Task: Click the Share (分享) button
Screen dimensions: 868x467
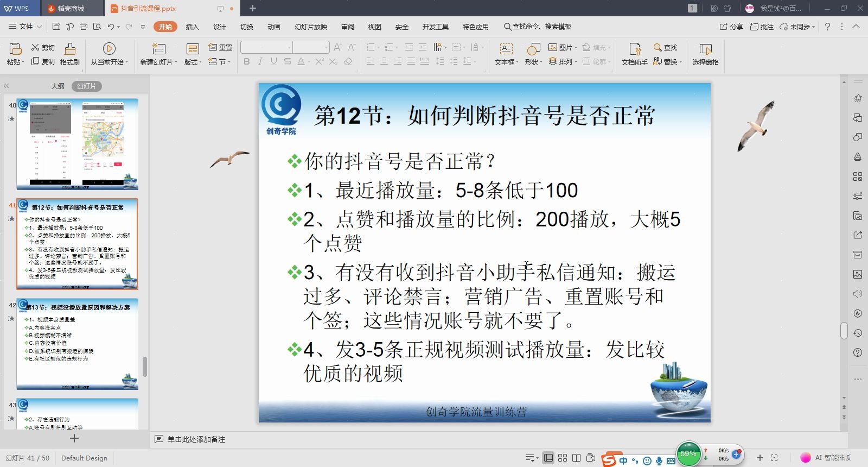Action: pyautogui.click(x=731, y=27)
